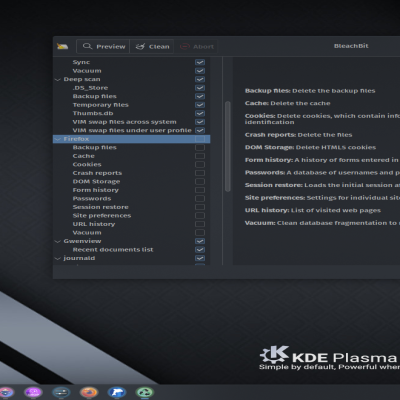The width and height of the screenshot is (400, 400).
Task: Select the DOM Storage tree row
Action: pos(132,181)
